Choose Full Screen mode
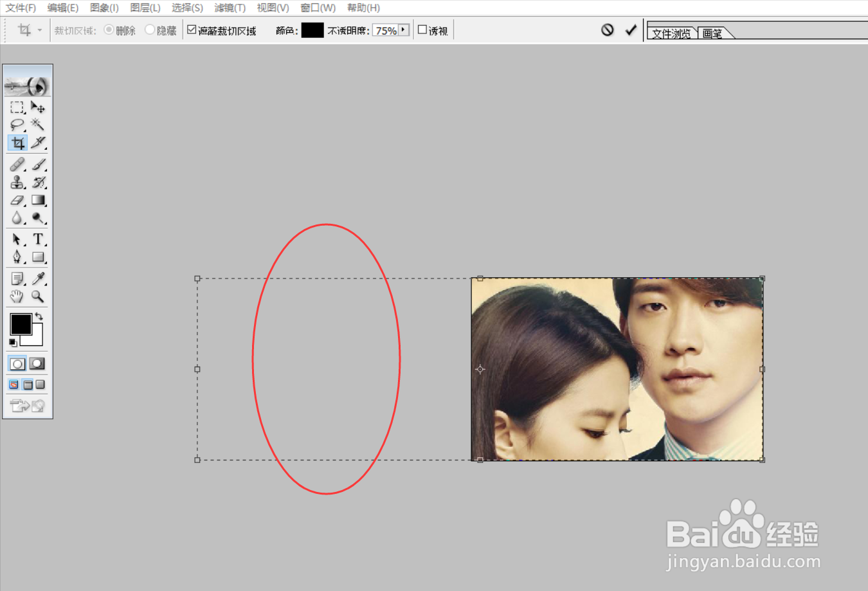The height and width of the screenshot is (591, 868). click(x=41, y=385)
